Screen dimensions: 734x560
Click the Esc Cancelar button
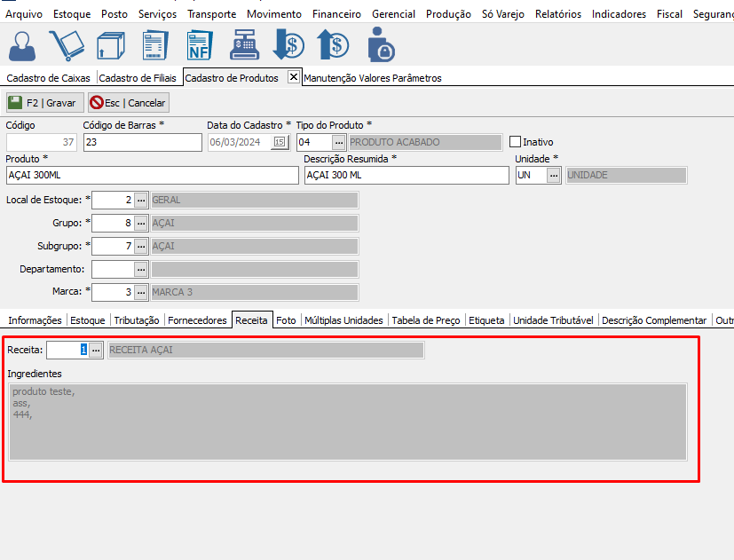129,103
